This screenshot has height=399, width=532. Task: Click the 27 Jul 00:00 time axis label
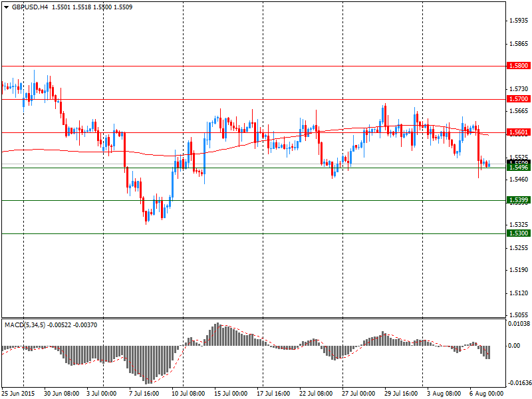(x=358, y=394)
